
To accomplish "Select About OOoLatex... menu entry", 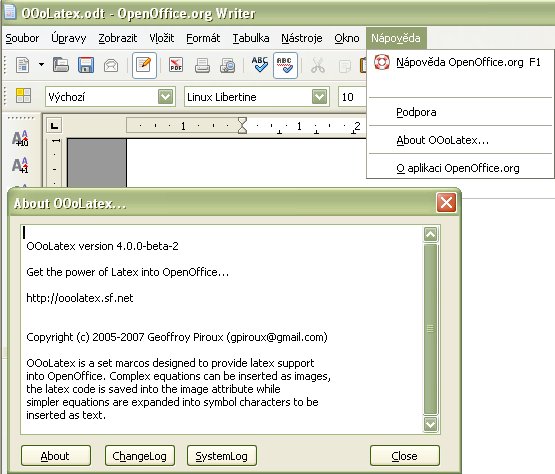I will [460, 140].
